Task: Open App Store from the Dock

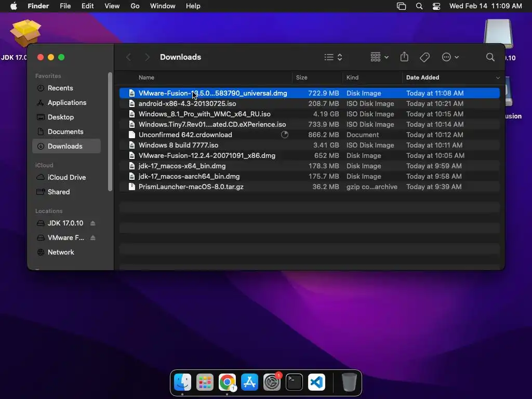Action: (250, 382)
